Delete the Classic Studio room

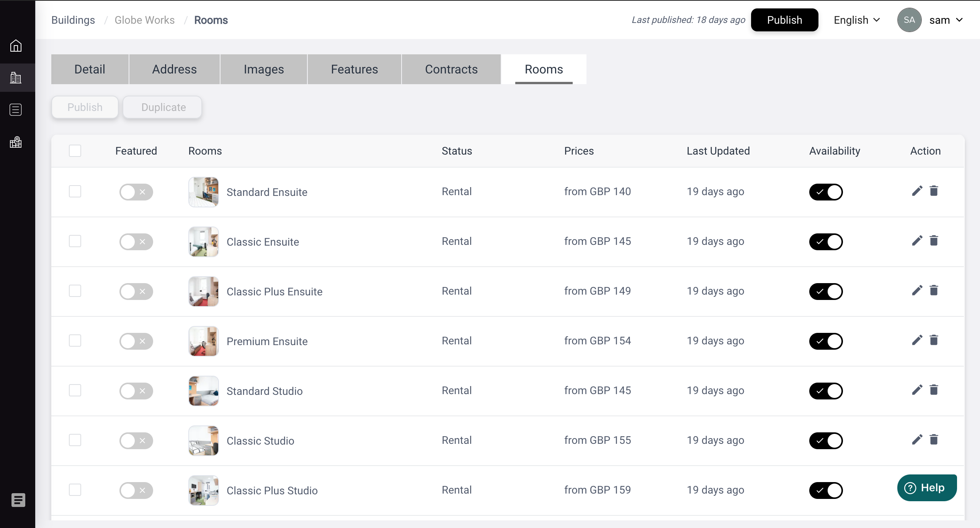click(934, 440)
